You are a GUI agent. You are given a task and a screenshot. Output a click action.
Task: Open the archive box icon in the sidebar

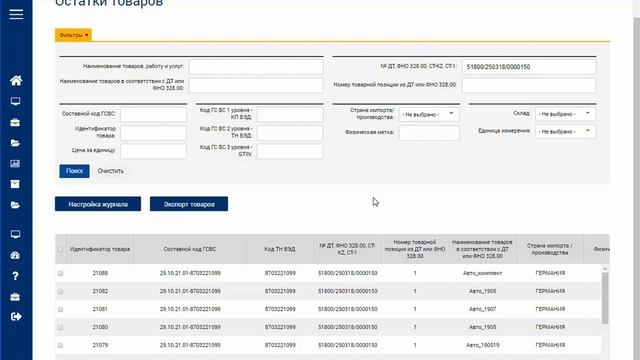click(15, 184)
